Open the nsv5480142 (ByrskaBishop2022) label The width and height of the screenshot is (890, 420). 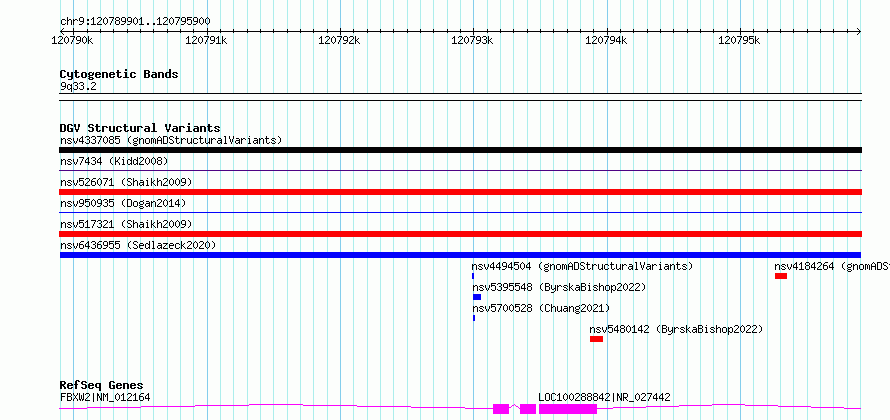pyautogui.click(x=676, y=329)
